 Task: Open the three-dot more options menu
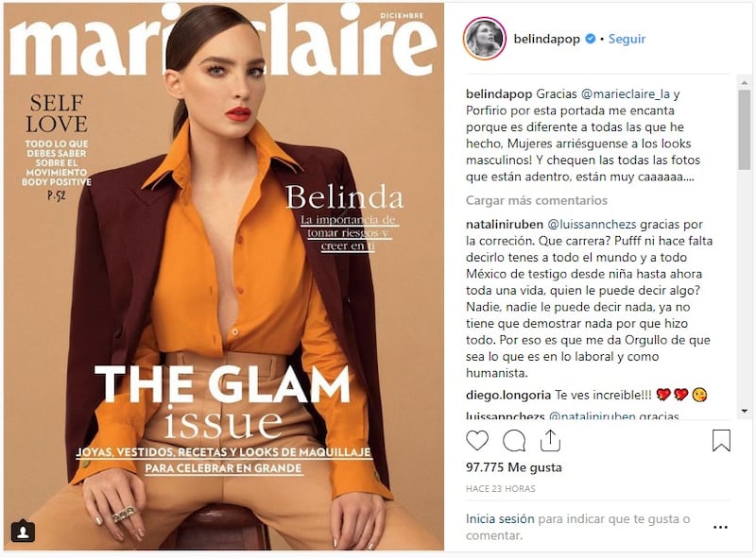pos(720,527)
